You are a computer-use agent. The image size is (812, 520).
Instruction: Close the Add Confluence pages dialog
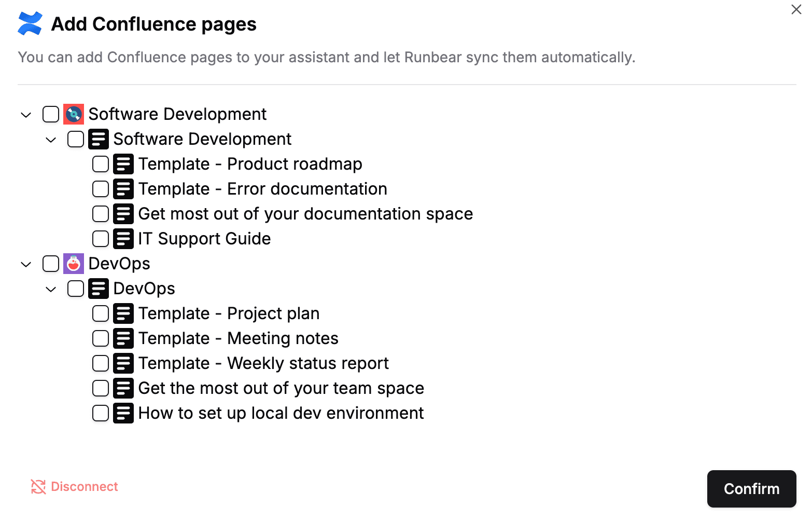[x=796, y=9]
